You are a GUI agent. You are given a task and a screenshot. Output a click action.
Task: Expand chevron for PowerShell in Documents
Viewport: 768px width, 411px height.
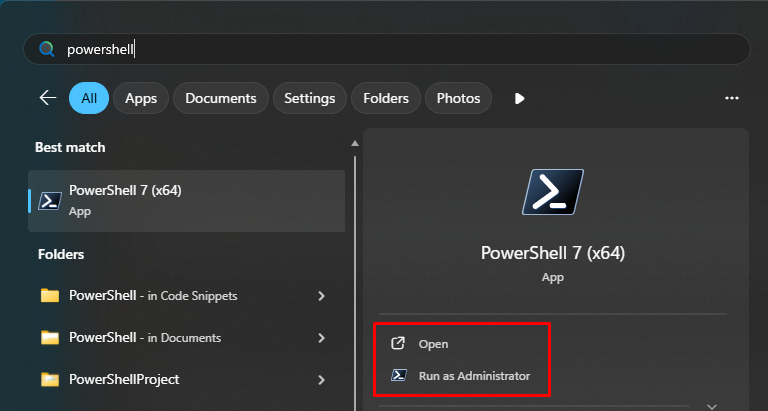(x=321, y=338)
